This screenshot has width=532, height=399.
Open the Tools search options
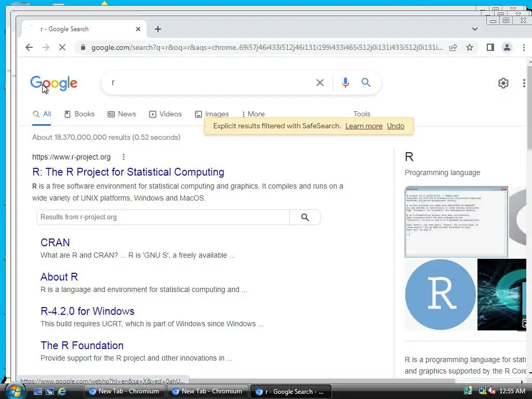pos(362,114)
